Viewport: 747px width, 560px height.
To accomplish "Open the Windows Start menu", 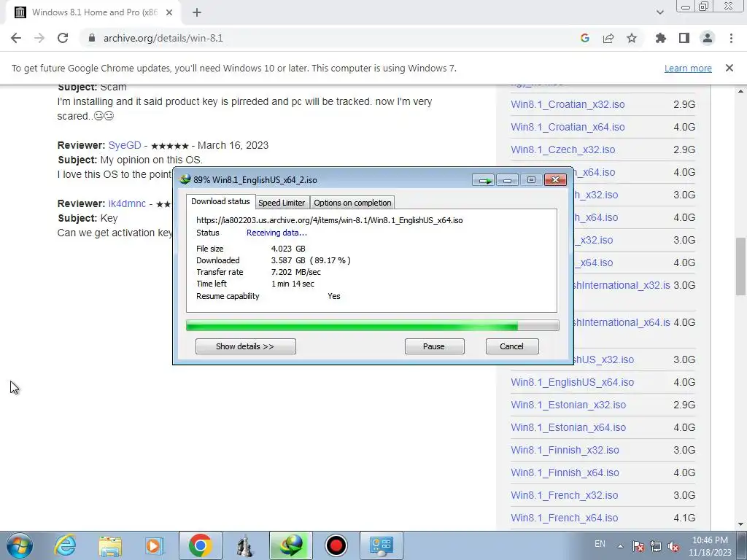I will [x=20, y=545].
